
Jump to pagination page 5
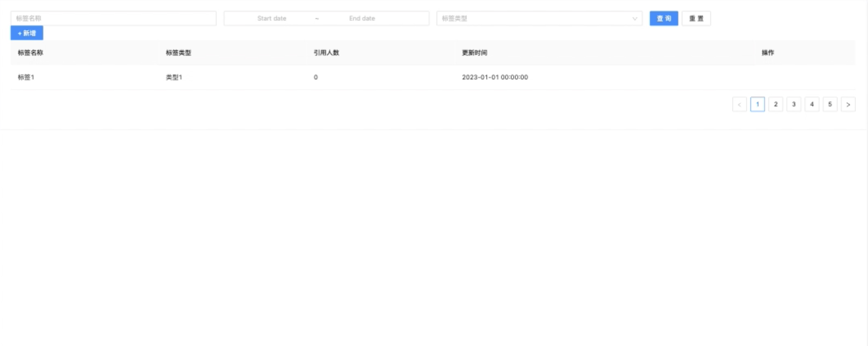tap(830, 105)
